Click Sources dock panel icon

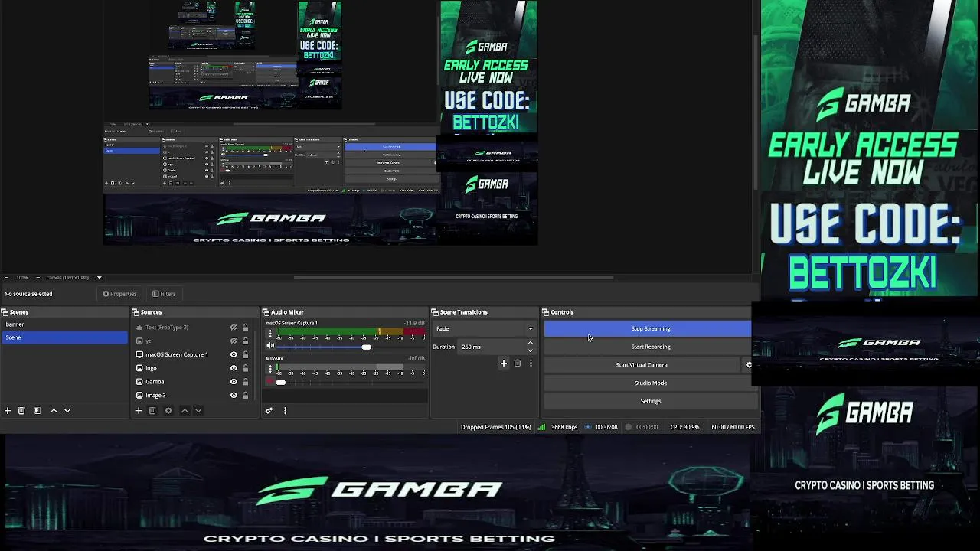pyautogui.click(x=136, y=312)
